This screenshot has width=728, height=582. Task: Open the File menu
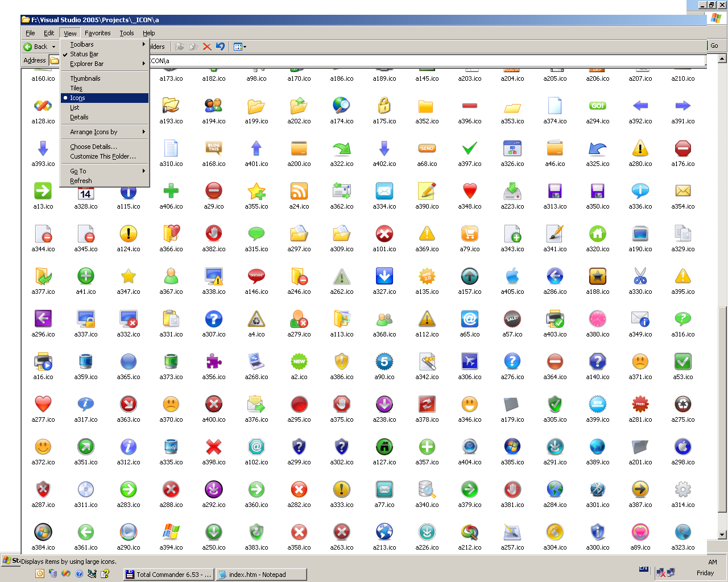coord(30,33)
